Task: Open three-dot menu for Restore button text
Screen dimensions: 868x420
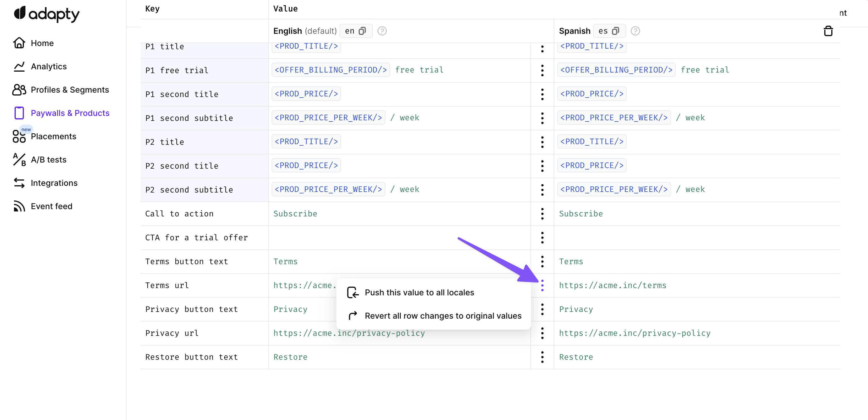Action: coord(542,357)
